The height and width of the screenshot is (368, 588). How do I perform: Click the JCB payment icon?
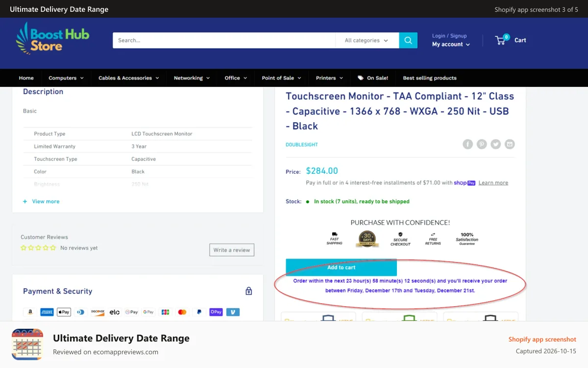point(165,312)
